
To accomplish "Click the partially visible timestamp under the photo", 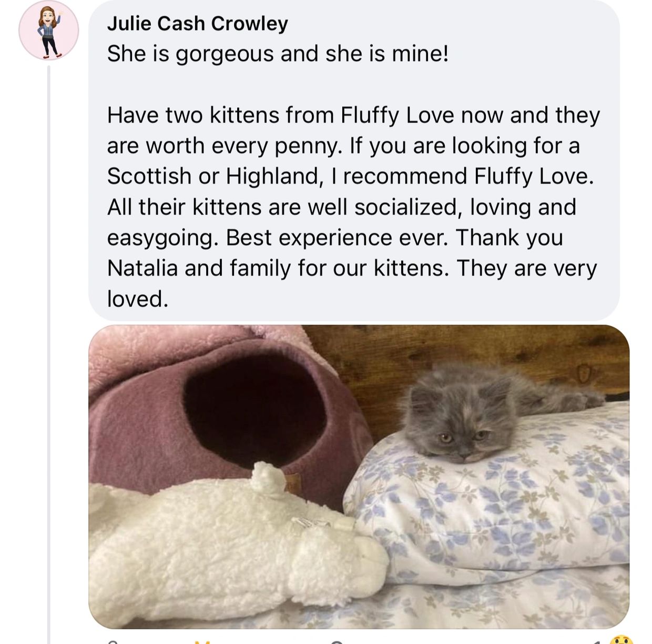I will click(111, 641).
